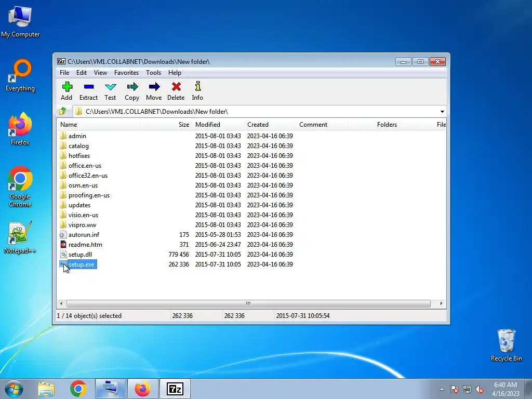Sort by the Size column header
This screenshot has width=532, height=399.
(x=166, y=125)
